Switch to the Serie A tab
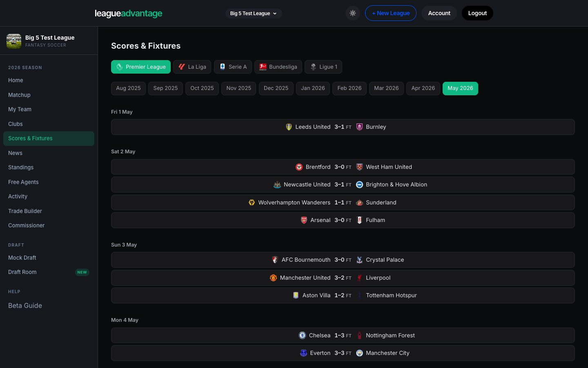 coord(233,67)
